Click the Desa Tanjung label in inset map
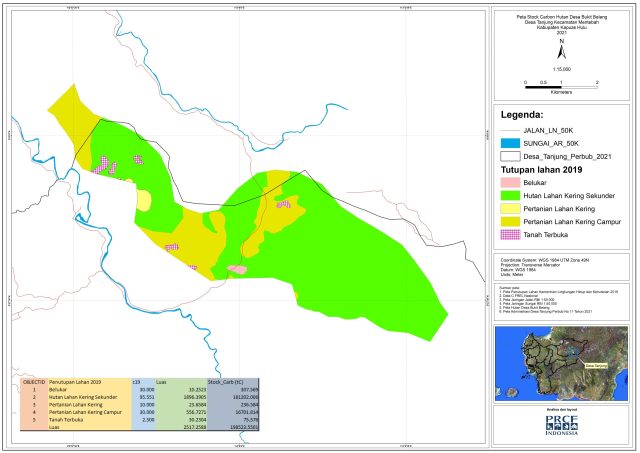Image resolution: width=640 pixels, height=453 pixels. pos(596,366)
